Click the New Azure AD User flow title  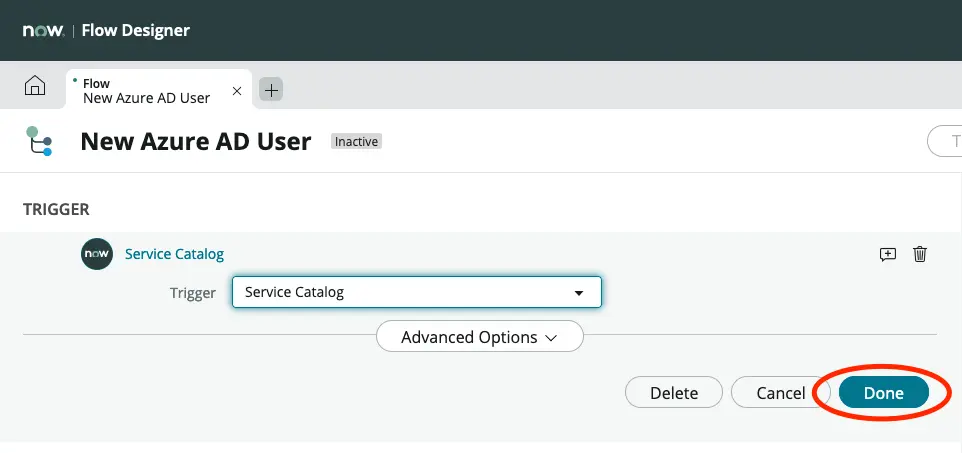click(x=196, y=142)
